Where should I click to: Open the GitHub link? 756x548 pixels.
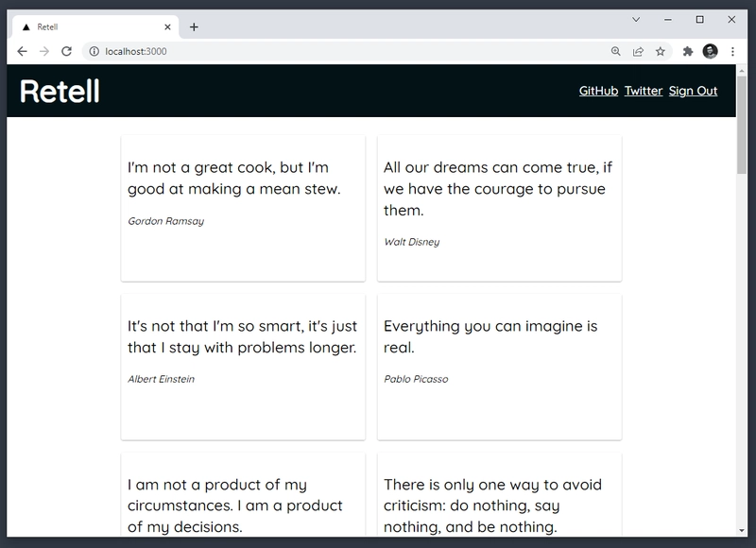point(598,91)
